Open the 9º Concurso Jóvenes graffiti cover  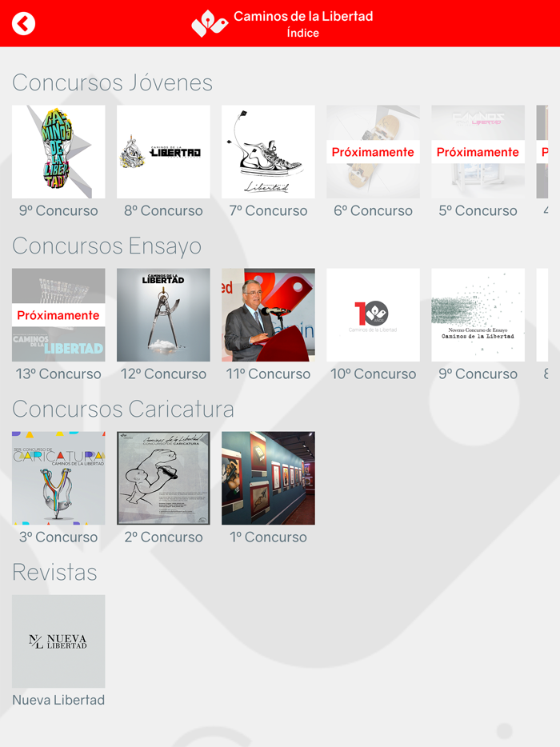58,151
